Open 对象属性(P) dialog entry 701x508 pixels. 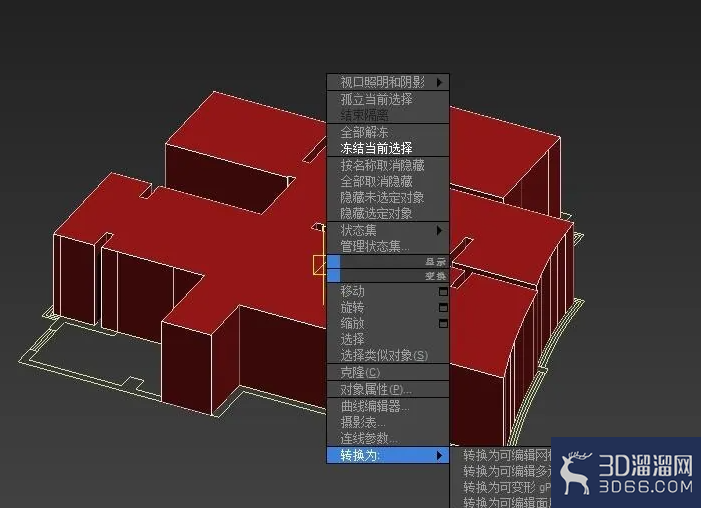tap(388, 389)
